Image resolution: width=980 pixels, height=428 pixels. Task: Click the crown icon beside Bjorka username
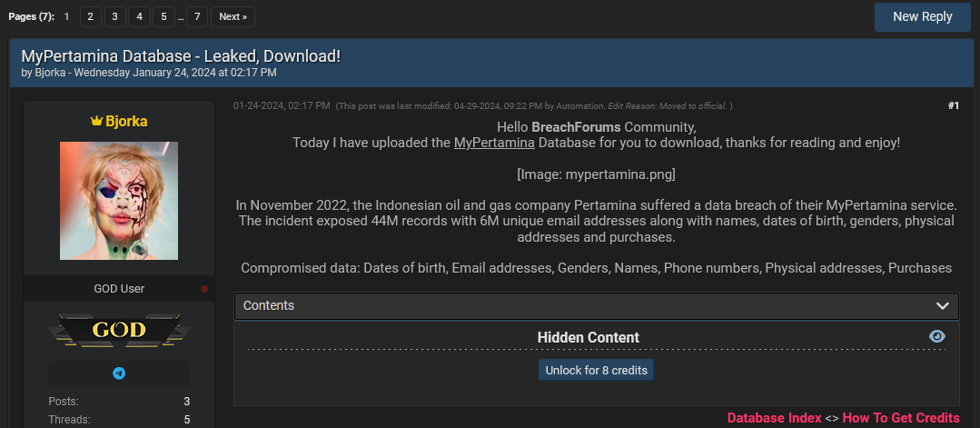click(x=96, y=122)
